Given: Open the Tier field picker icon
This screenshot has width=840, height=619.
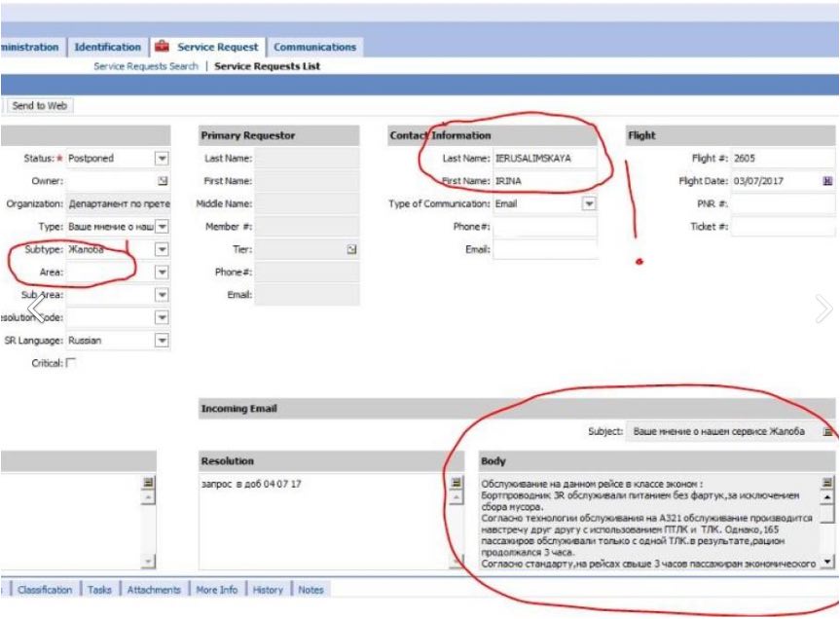Looking at the screenshot, I should tap(351, 249).
